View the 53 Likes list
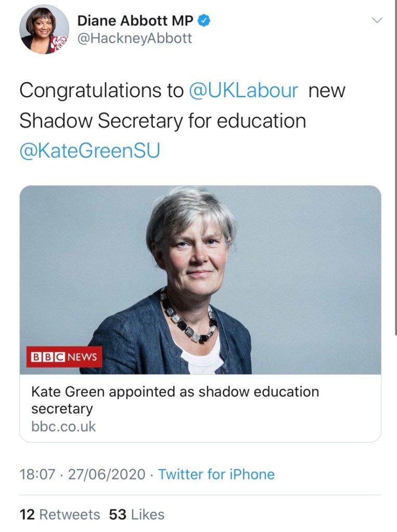Viewport: 397px width, 532px height. click(x=137, y=514)
